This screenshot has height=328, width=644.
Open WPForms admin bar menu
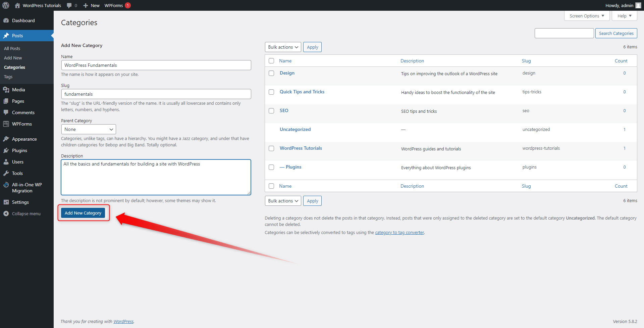[x=117, y=5]
